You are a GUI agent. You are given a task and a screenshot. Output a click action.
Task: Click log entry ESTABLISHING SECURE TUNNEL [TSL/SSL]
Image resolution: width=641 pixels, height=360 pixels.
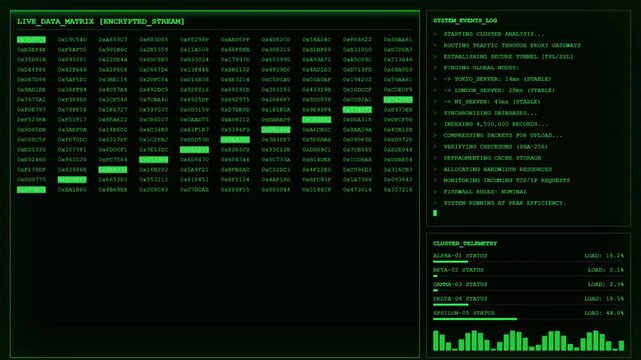click(508, 57)
